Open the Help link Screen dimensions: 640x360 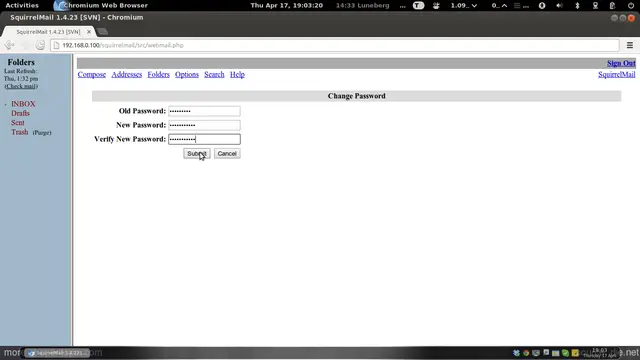[237, 74]
